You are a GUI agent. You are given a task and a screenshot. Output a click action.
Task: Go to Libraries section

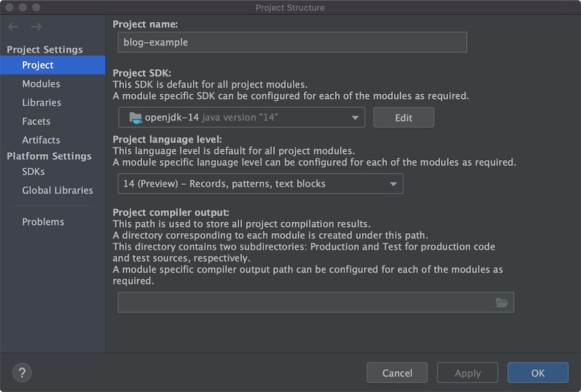tap(42, 103)
